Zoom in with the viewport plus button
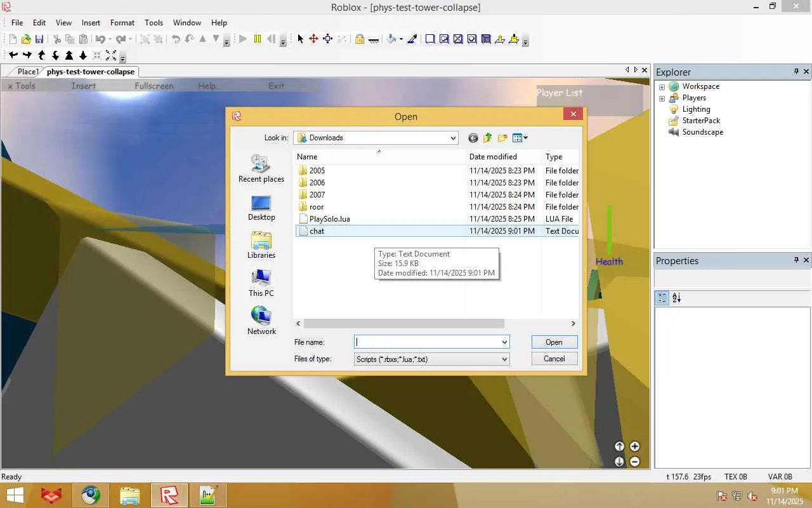 (634, 446)
